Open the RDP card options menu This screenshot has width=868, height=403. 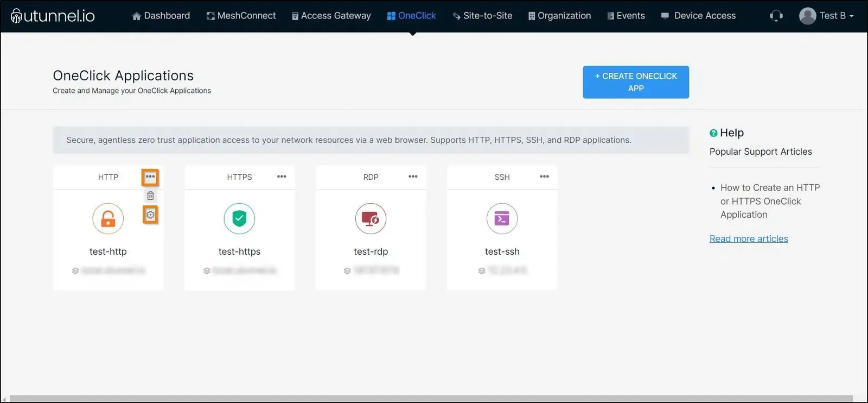[x=413, y=177]
